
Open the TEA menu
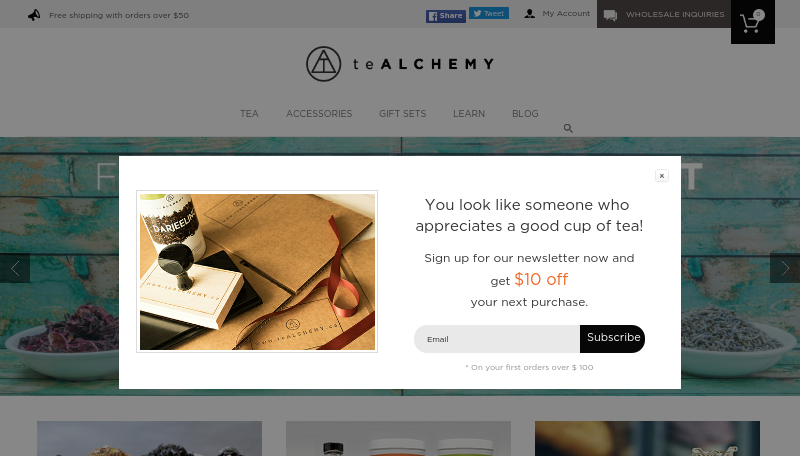coord(249,114)
